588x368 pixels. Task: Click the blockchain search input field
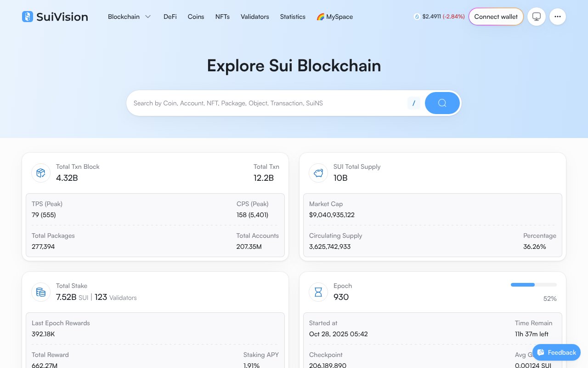(266, 103)
